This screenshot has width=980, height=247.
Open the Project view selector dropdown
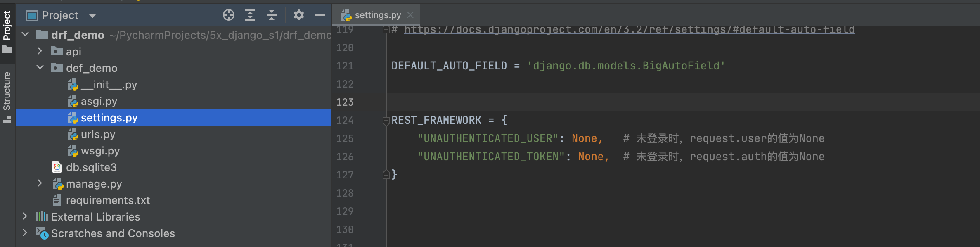(92, 15)
